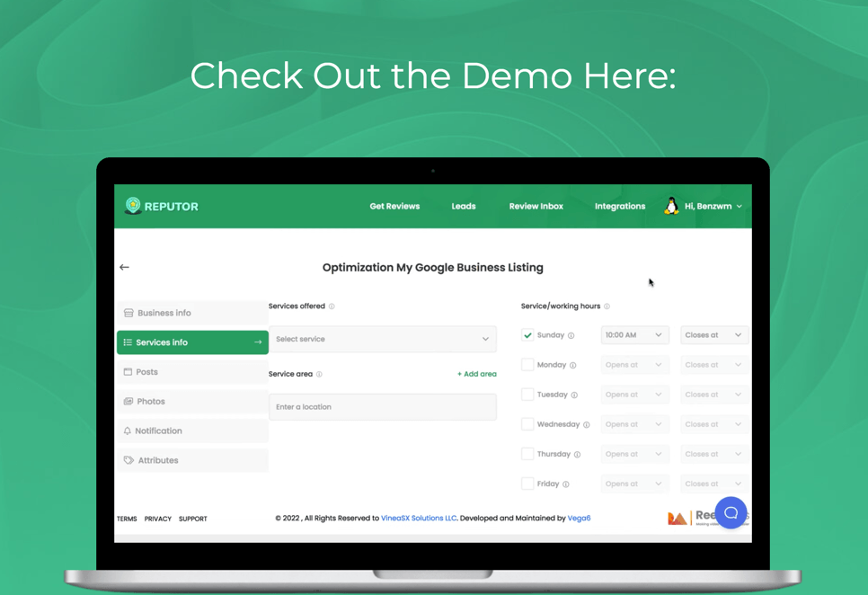Open Wednesday's Closes at dropdown
Viewport: 868px width, 595px height.
tap(714, 424)
